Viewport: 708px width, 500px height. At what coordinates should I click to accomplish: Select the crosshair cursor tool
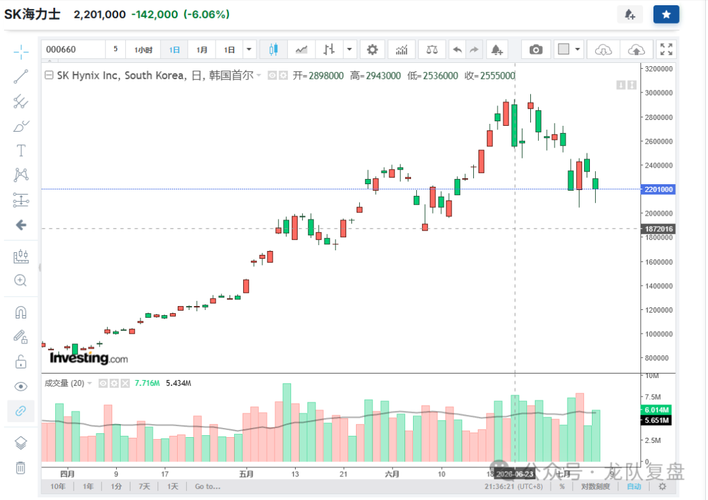(x=21, y=52)
